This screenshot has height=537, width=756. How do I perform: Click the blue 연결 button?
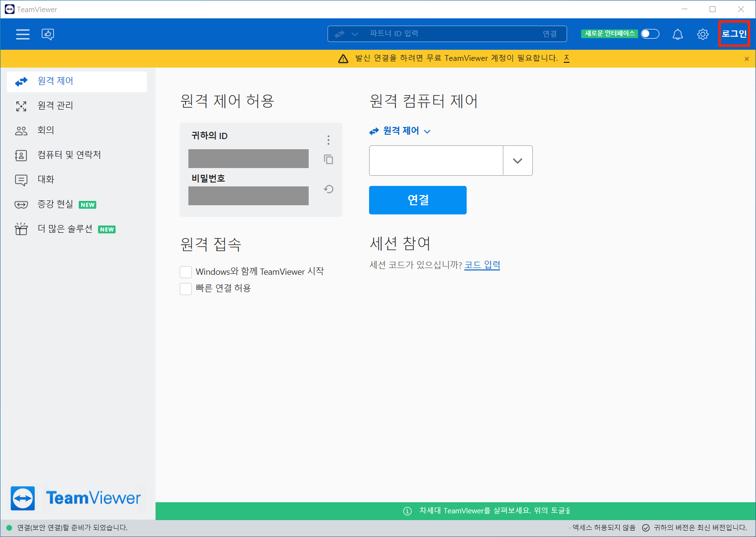pos(418,200)
